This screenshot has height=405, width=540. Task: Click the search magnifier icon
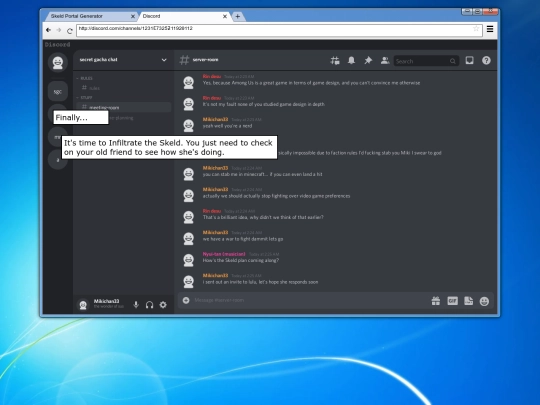click(453, 61)
